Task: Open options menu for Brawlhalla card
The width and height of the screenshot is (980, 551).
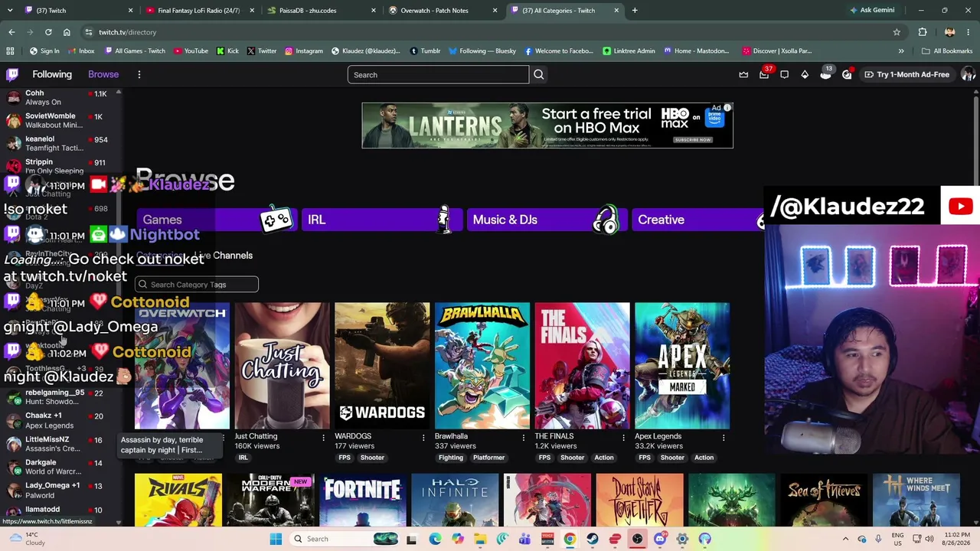Action: click(x=524, y=438)
